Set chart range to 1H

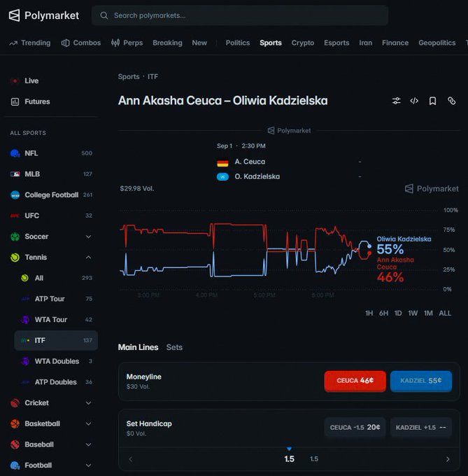coord(369,314)
